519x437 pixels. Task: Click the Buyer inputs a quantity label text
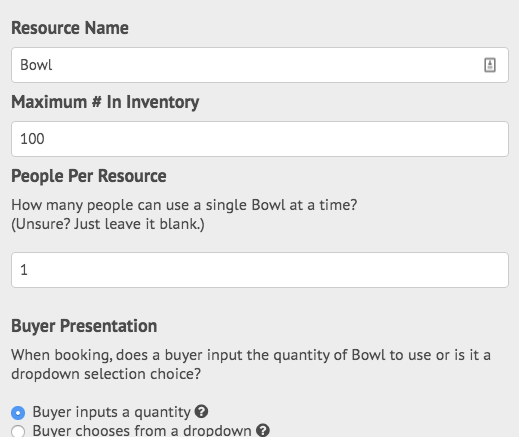[x=112, y=412]
